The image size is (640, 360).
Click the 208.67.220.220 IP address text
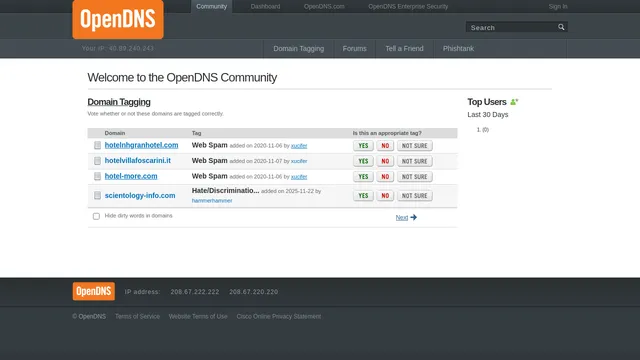[253, 292]
